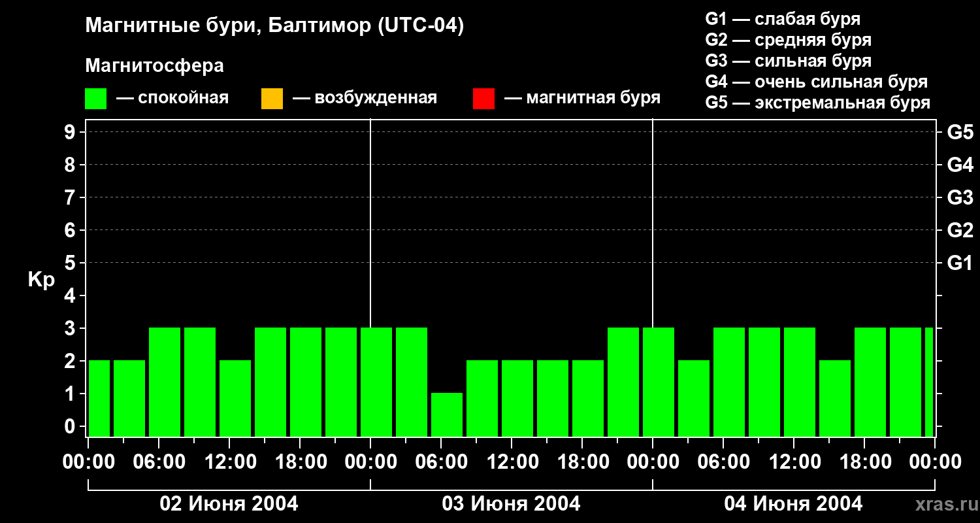Click the 'G3' tick label on the right axis
Image resolution: width=980 pixels, height=523 pixels.
tap(960, 197)
